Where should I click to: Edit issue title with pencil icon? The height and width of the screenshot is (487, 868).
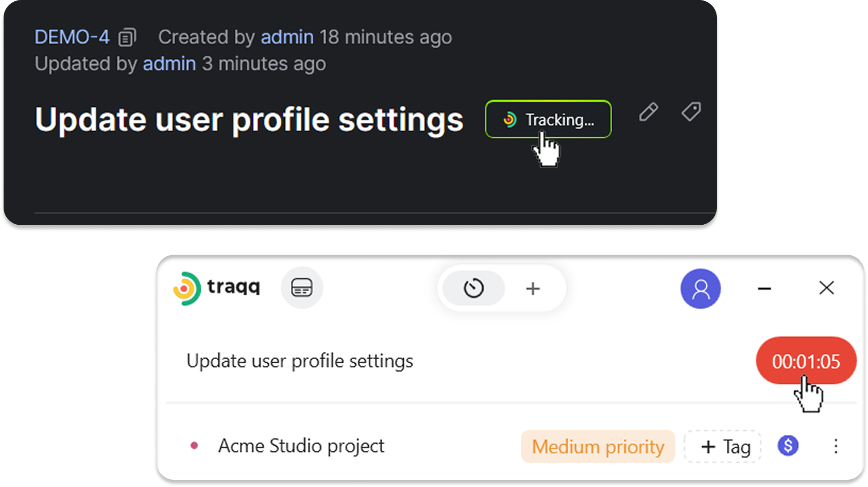[648, 112]
